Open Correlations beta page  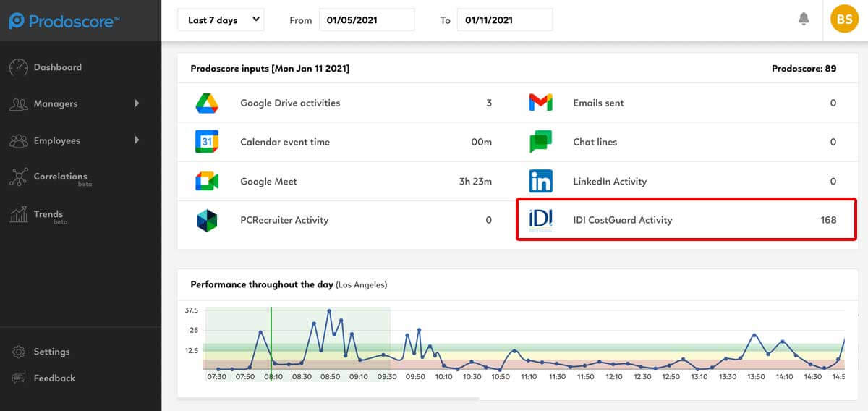(60, 177)
